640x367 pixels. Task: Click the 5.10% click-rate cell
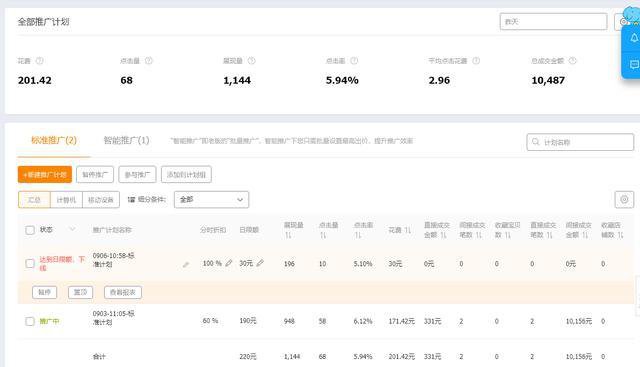click(x=363, y=264)
